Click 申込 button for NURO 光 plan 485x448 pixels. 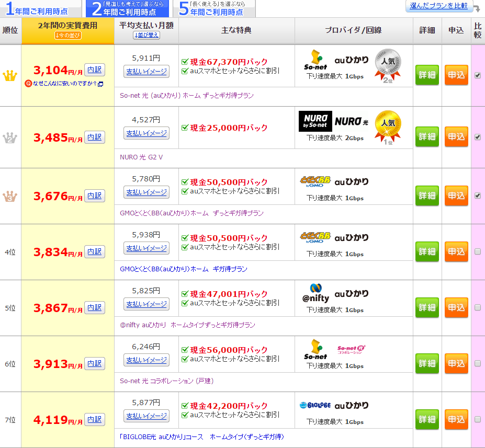tap(456, 136)
